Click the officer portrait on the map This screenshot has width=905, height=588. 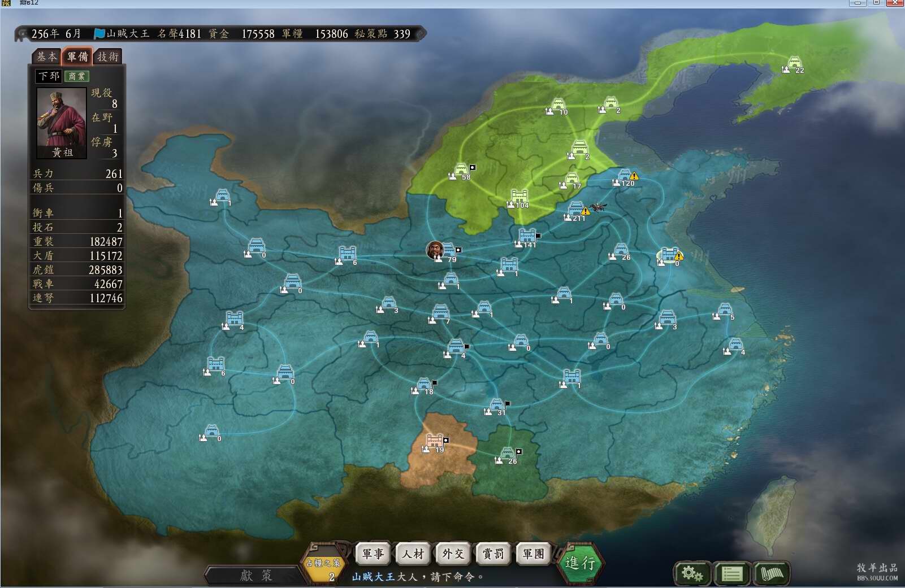pyautogui.click(x=435, y=249)
